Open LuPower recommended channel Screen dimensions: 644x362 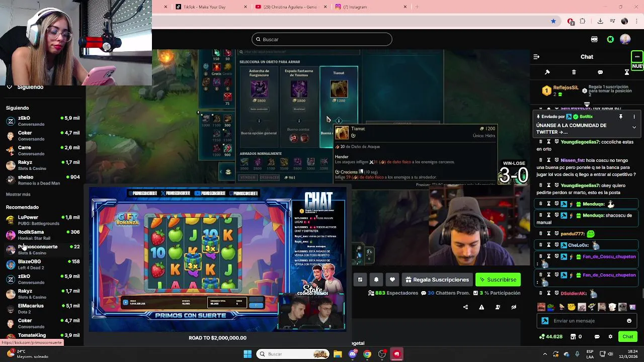(x=43, y=220)
